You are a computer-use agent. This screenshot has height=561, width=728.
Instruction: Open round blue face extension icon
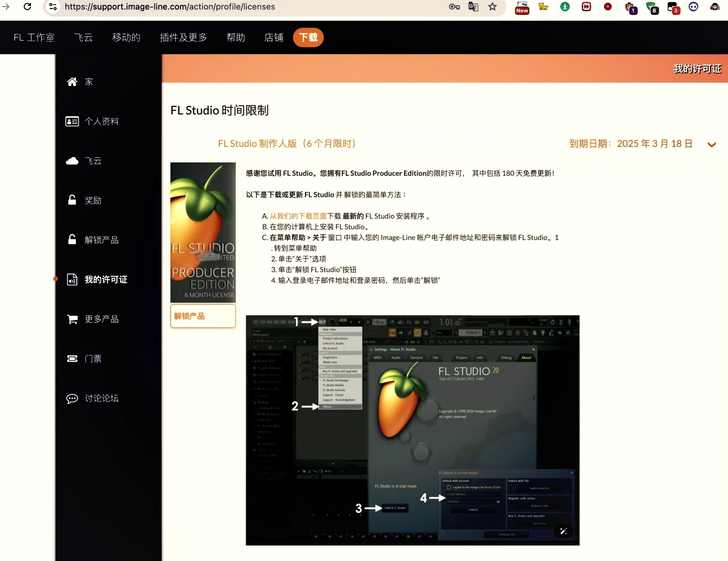click(x=693, y=6)
